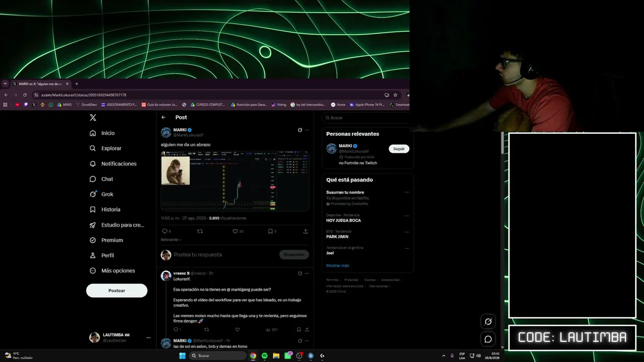Expand Más opciones in the sidebar

[x=112, y=270]
